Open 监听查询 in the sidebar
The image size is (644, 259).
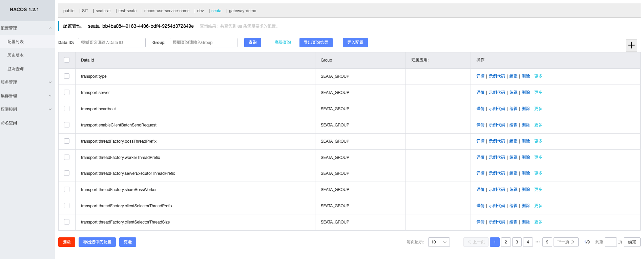16,69
